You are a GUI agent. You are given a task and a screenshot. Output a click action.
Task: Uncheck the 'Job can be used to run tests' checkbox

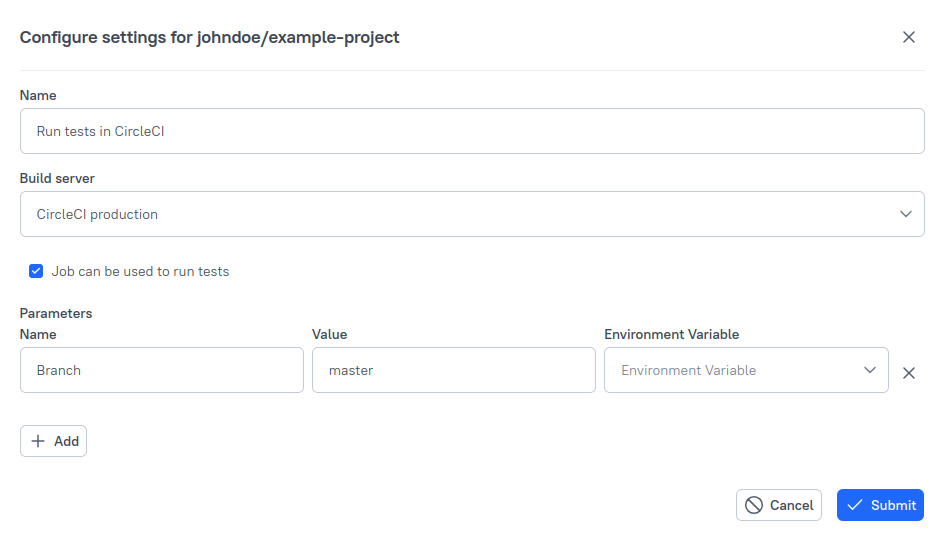tap(37, 271)
